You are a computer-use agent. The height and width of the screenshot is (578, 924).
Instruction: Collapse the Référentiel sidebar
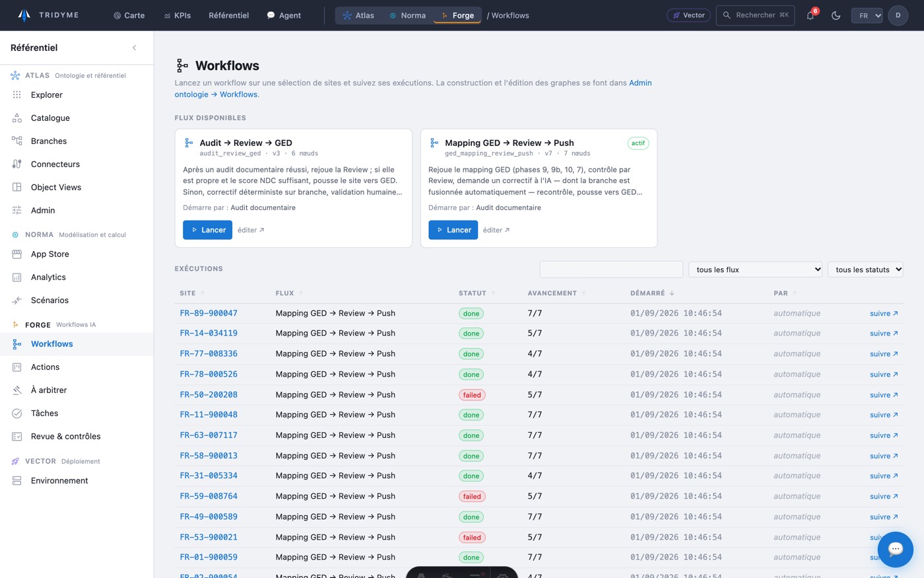click(135, 48)
